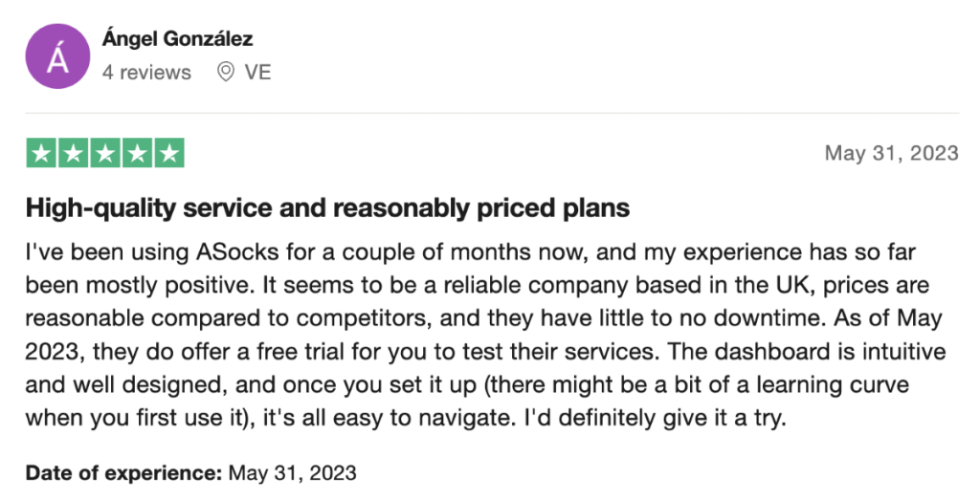Click the 4 reviews count text
The image size is (980, 501).
click(146, 73)
